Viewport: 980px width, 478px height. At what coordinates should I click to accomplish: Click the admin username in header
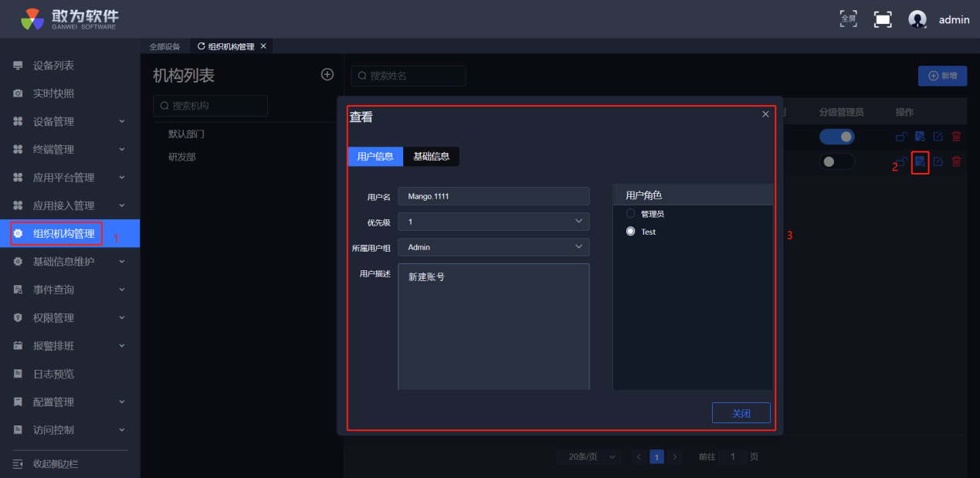(954, 20)
